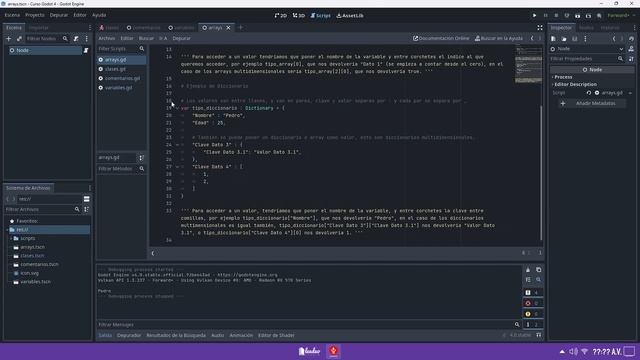Open the Archivo menu in the script editor
Image resolution: width=640 pixels, height=360 pixels.
(x=107, y=38)
